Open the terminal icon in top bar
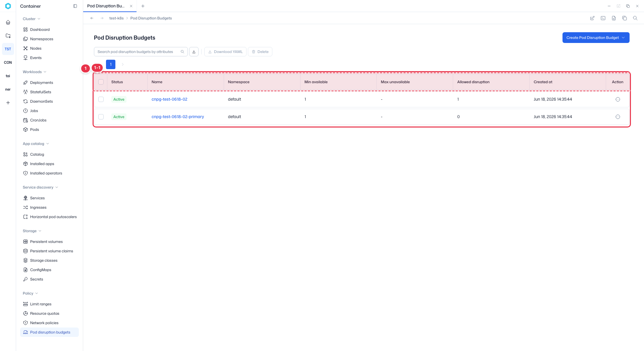 pos(603,18)
